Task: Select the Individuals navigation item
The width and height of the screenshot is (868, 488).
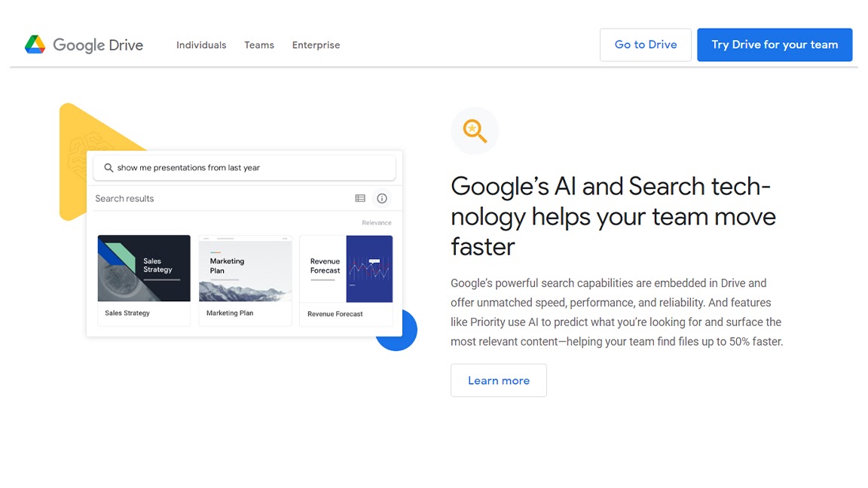Action: click(201, 45)
